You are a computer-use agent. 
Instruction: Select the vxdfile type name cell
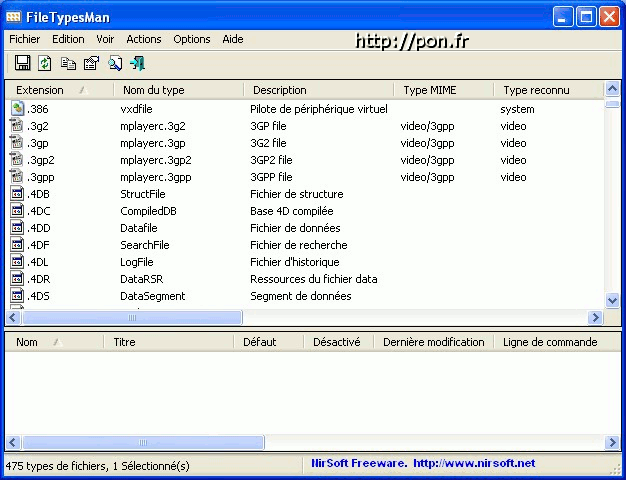(x=136, y=109)
